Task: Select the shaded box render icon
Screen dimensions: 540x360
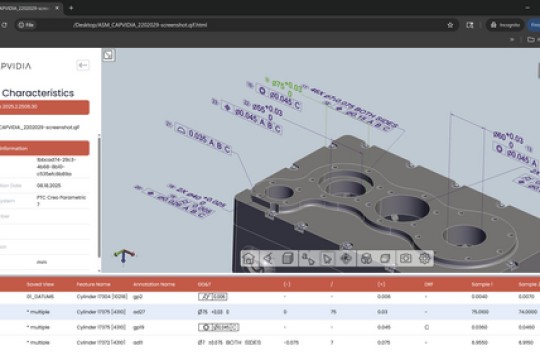Action: click(x=287, y=258)
